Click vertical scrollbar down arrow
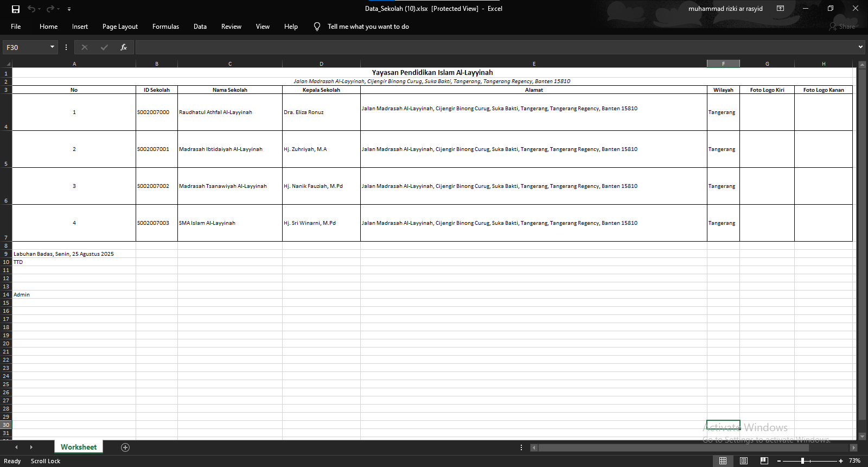This screenshot has width=868, height=467. point(863,436)
